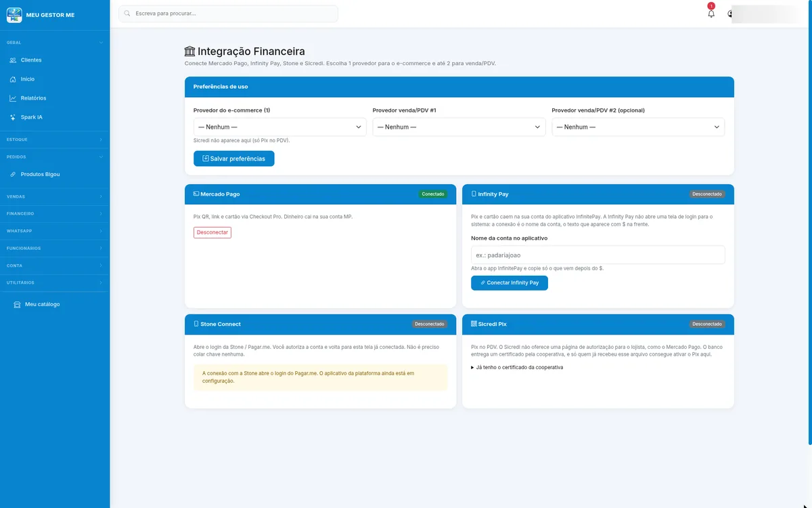
Task: Expand the VENDAS sidebar section
Action: pos(55,196)
